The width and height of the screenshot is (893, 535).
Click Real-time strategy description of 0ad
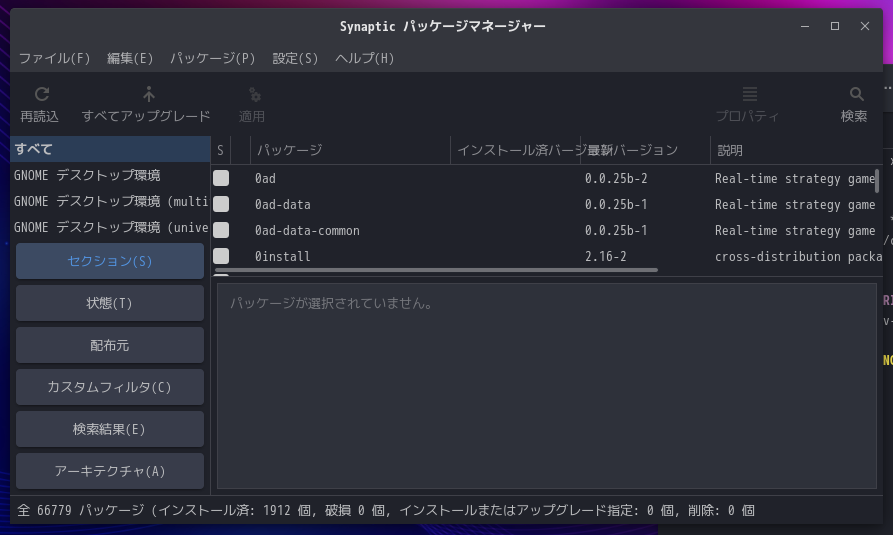[x=794, y=178]
